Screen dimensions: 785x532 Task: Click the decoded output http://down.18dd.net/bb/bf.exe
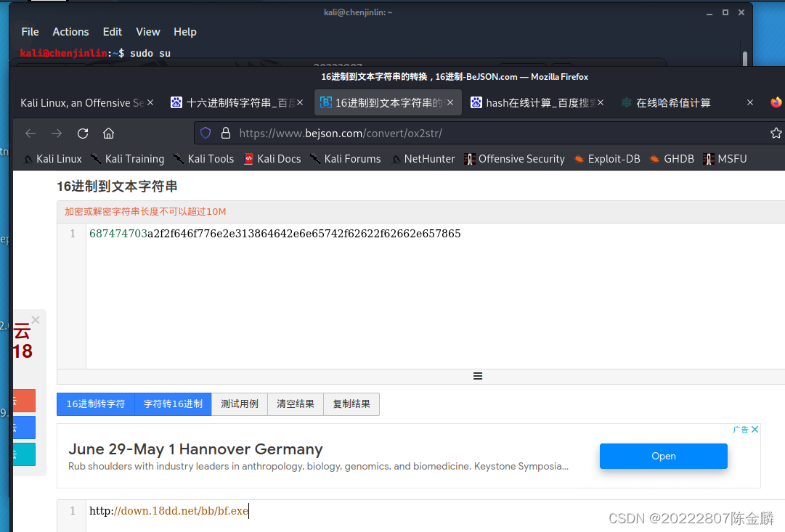point(168,510)
